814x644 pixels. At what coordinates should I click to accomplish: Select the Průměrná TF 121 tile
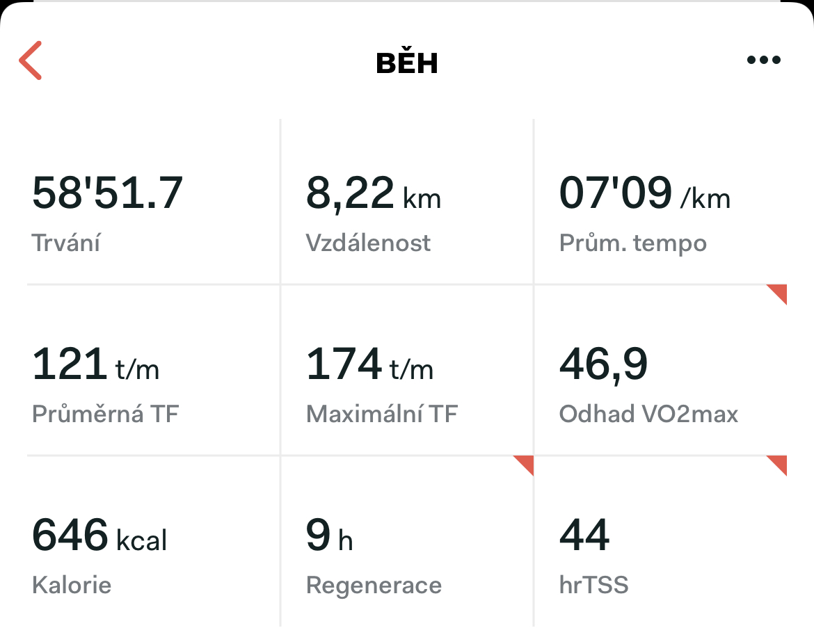[153, 371]
